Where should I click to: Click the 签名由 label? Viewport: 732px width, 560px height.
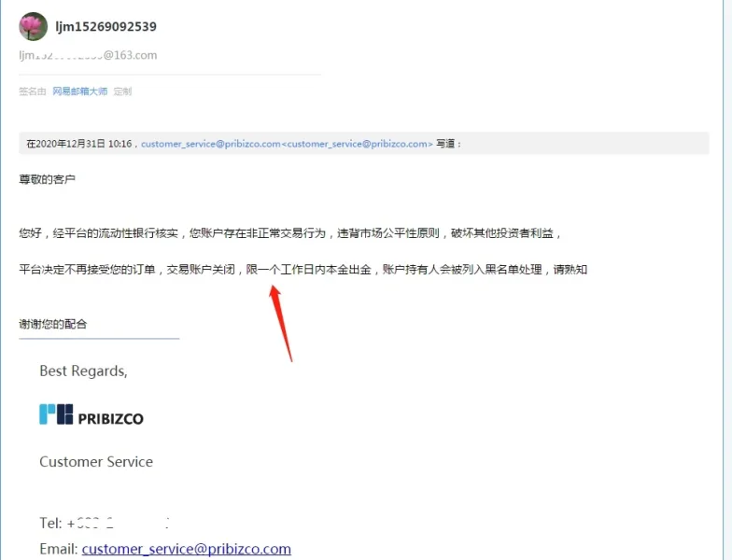[32, 91]
